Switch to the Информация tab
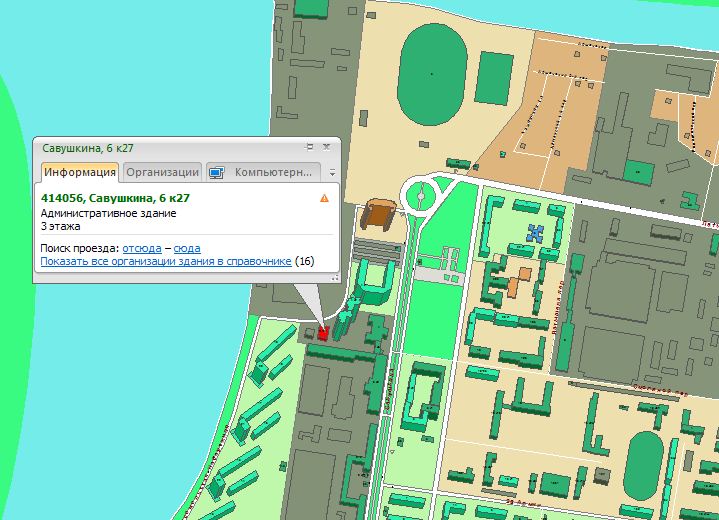The height and width of the screenshot is (520, 719). point(80,172)
